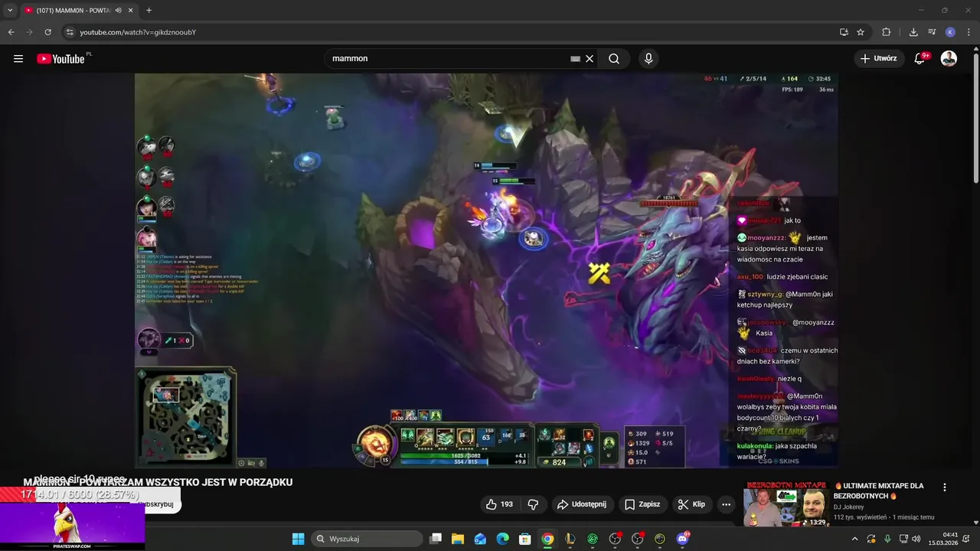Dislike the video

533,504
